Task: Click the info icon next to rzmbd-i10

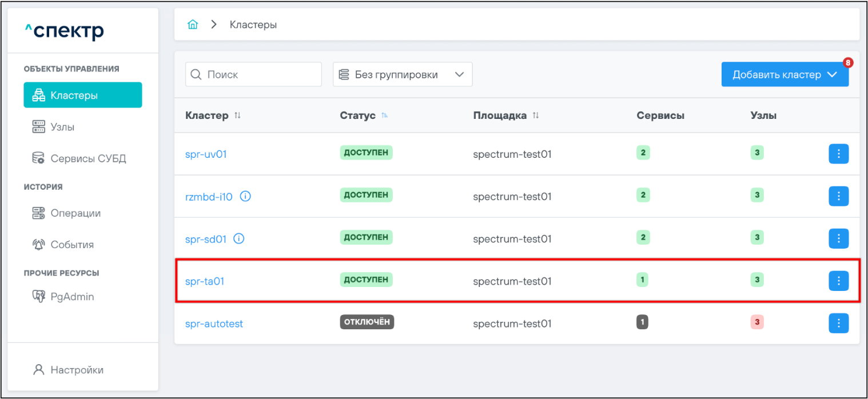Action: (x=246, y=197)
